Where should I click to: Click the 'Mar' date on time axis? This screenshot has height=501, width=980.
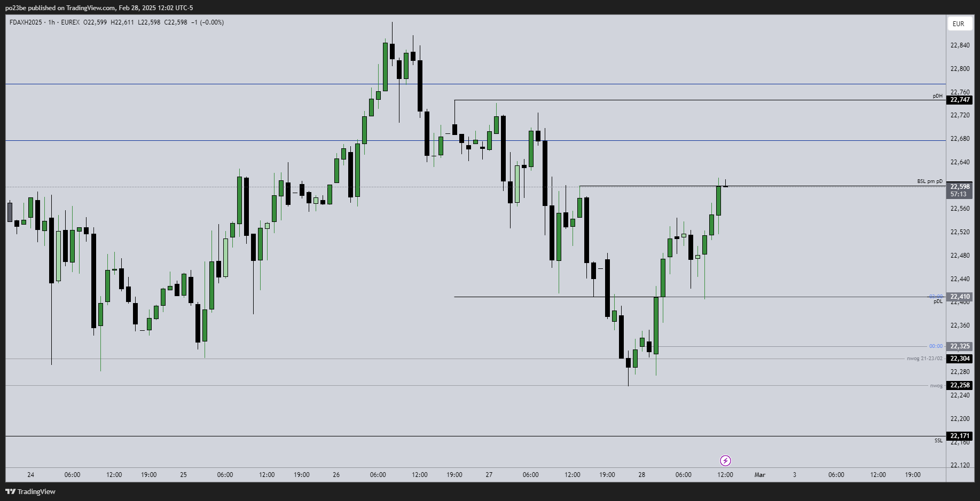coord(759,475)
